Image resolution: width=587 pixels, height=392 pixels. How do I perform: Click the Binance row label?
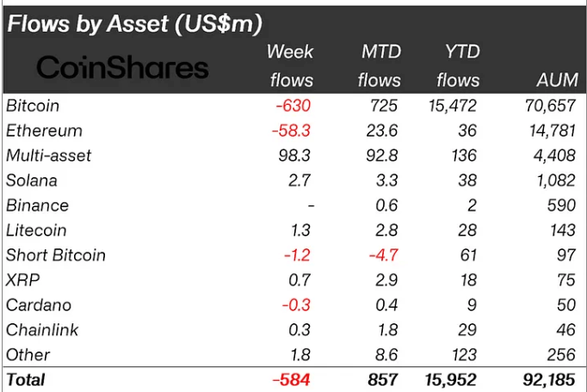[37, 205]
